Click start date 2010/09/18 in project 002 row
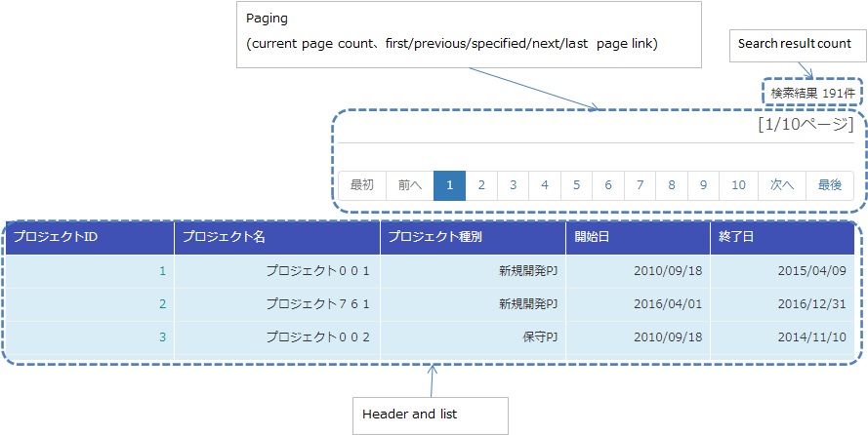This screenshot has height=435, width=868. (x=639, y=336)
